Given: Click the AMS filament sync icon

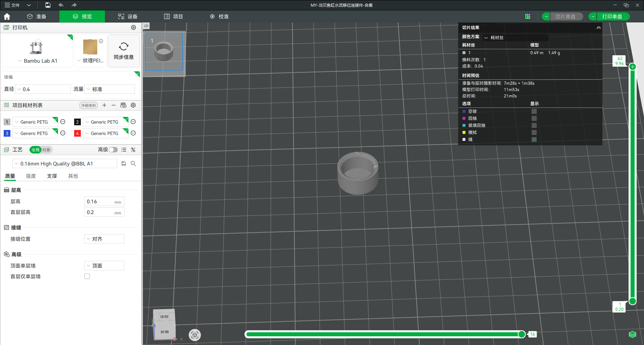Looking at the screenshot, I should coord(123,105).
